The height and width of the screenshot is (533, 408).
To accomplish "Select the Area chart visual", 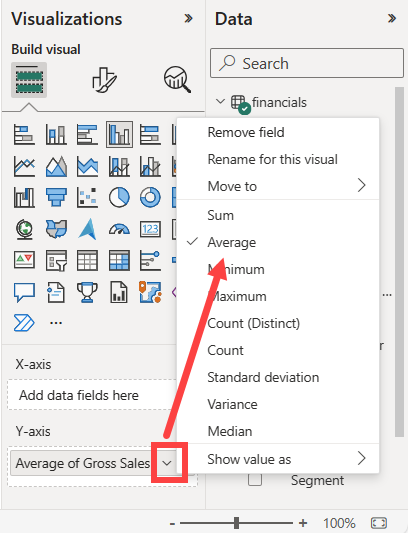I will [56, 167].
